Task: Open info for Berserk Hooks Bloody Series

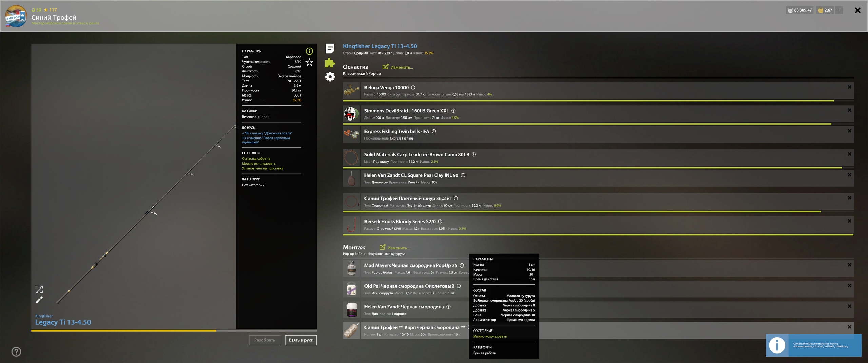Action: [440, 221]
